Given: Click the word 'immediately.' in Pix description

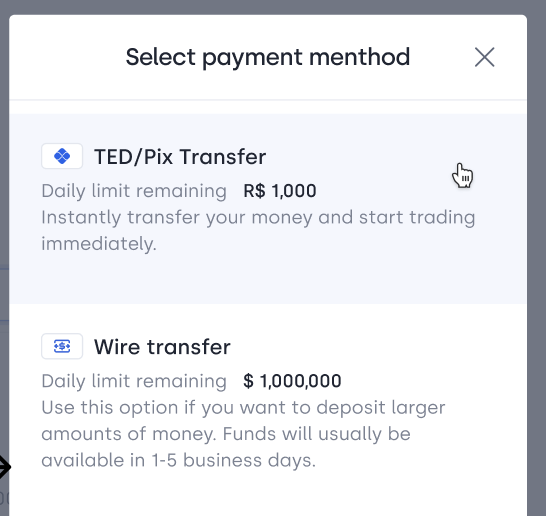Looking at the screenshot, I should click(99, 244).
